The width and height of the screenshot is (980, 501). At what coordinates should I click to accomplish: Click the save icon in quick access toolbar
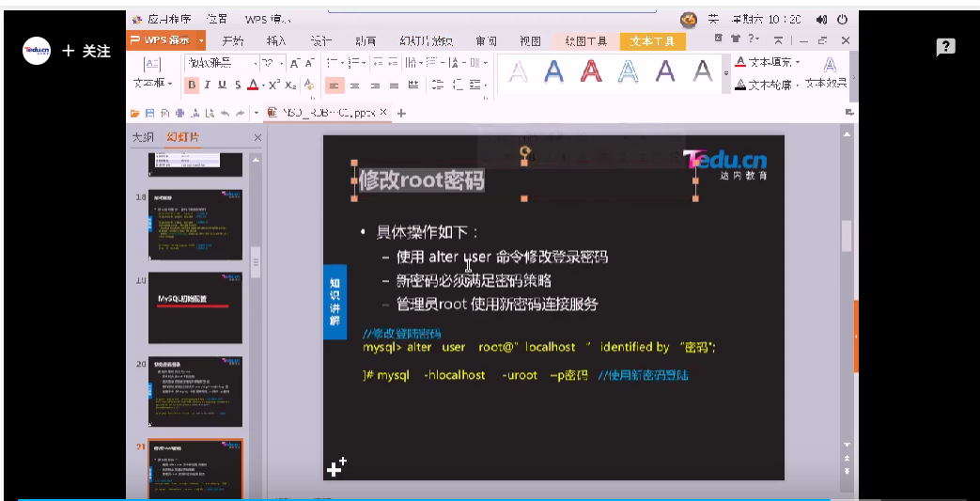point(149,113)
